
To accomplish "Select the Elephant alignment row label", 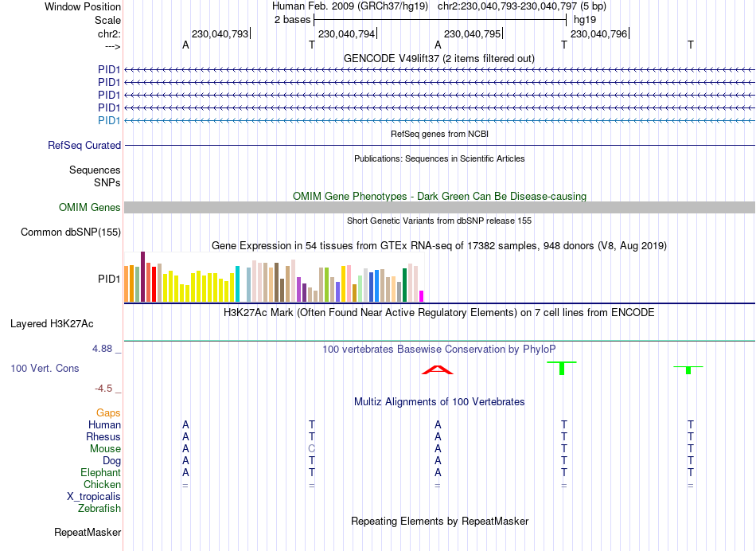I will pos(101,473).
